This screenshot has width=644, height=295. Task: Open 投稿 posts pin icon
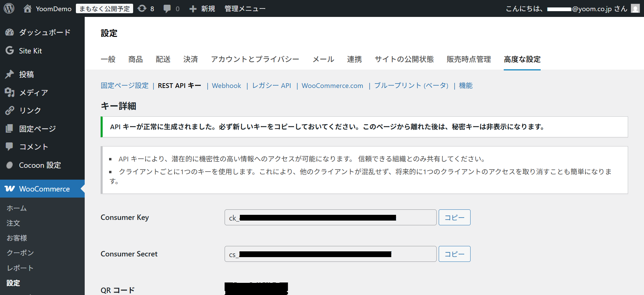(x=9, y=74)
